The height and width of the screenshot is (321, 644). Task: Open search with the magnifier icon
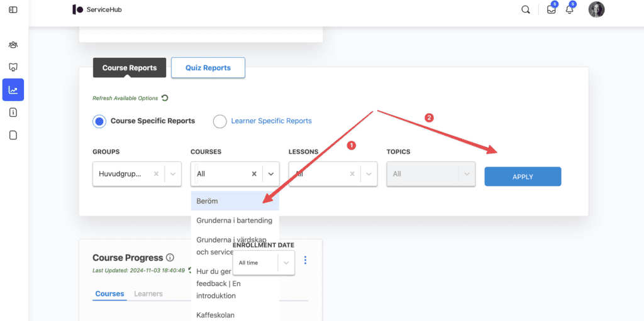[525, 10]
